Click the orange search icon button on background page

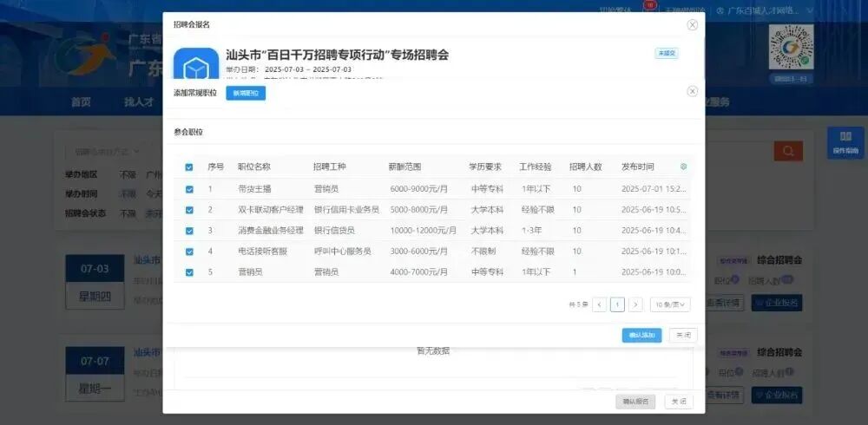788,151
